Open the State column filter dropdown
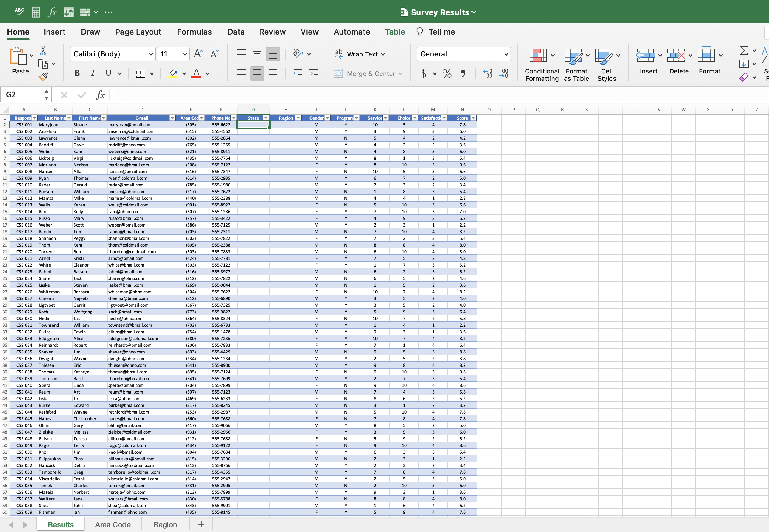 [x=266, y=118]
